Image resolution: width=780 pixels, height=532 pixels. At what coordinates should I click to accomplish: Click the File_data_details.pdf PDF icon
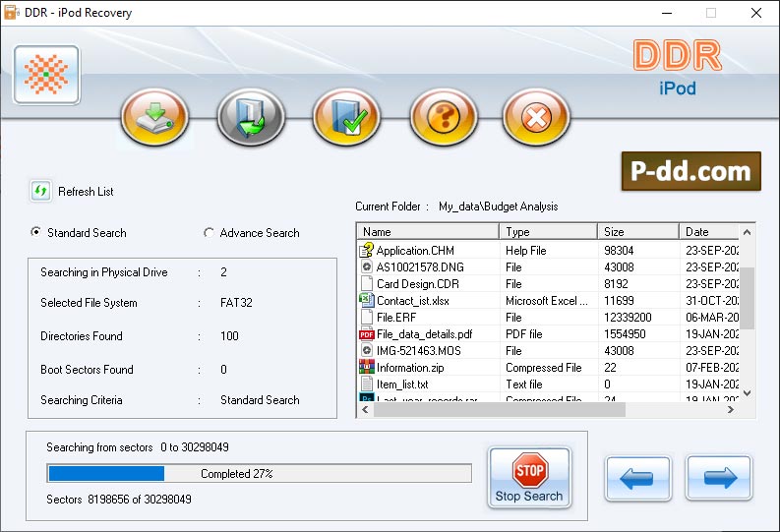[367, 333]
